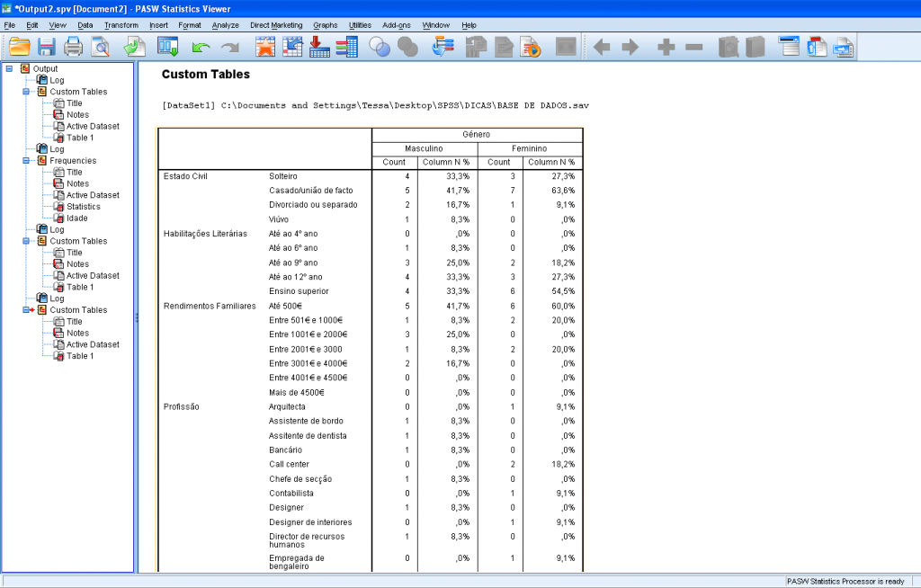
Task: Redo the last undone action
Action: [x=228, y=46]
